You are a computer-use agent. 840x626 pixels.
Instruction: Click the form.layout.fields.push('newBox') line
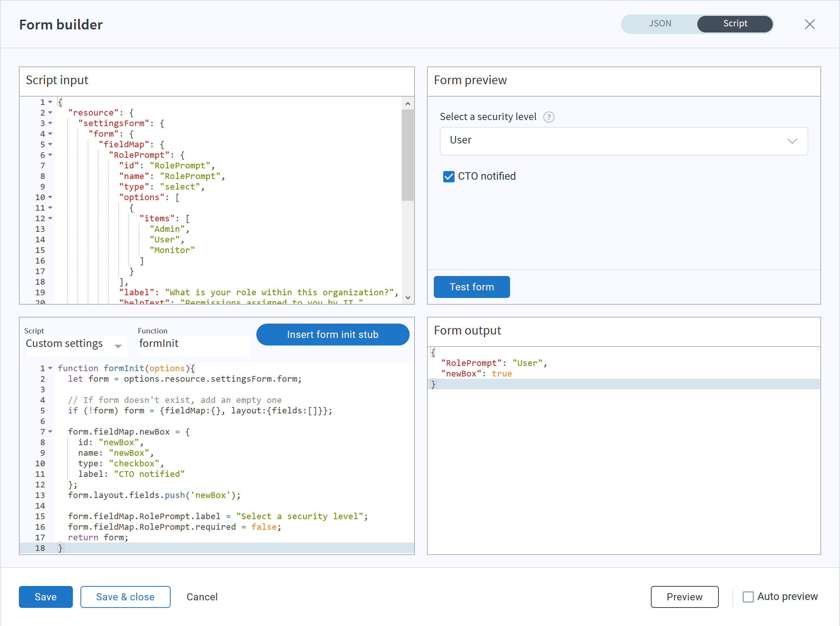(x=154, y=495)
